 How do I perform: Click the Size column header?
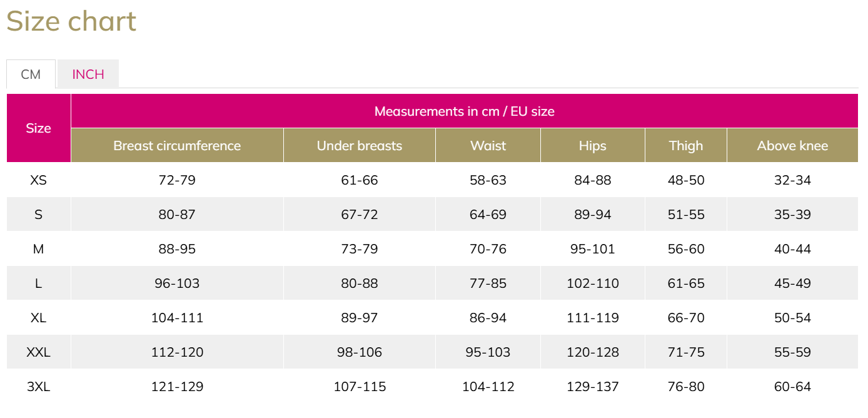point(38,128)
